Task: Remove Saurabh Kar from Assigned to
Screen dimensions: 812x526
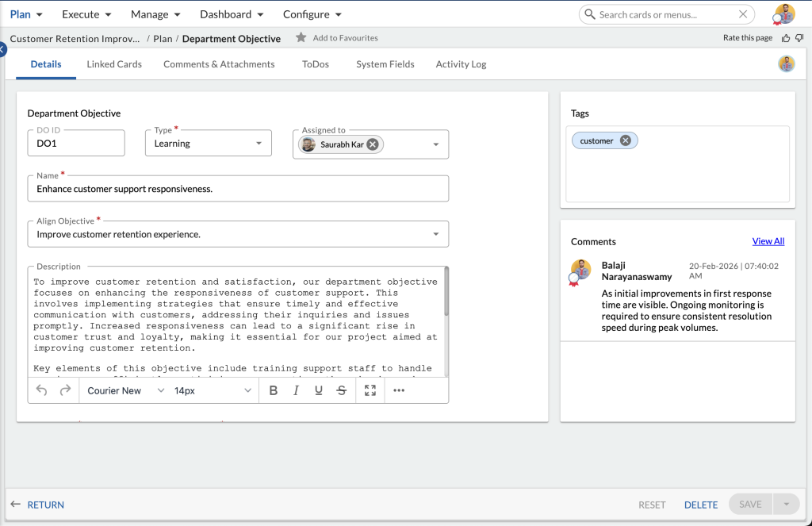Action: pos(373,144)
